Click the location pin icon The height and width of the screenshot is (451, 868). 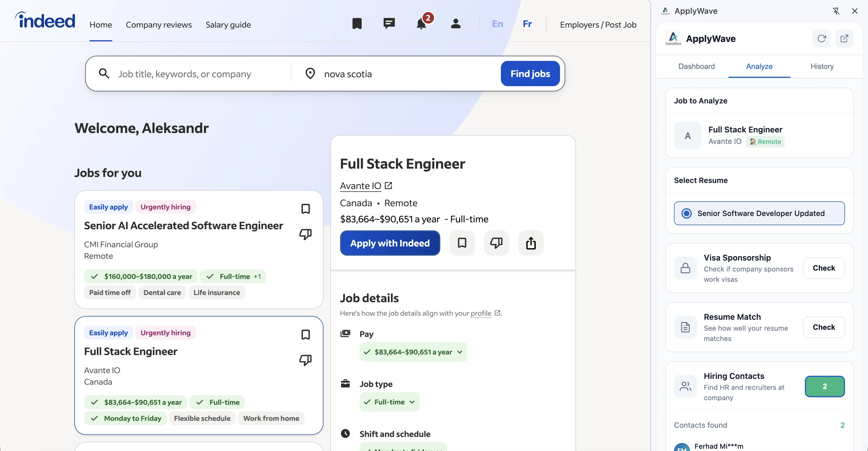tap(310, 74)
